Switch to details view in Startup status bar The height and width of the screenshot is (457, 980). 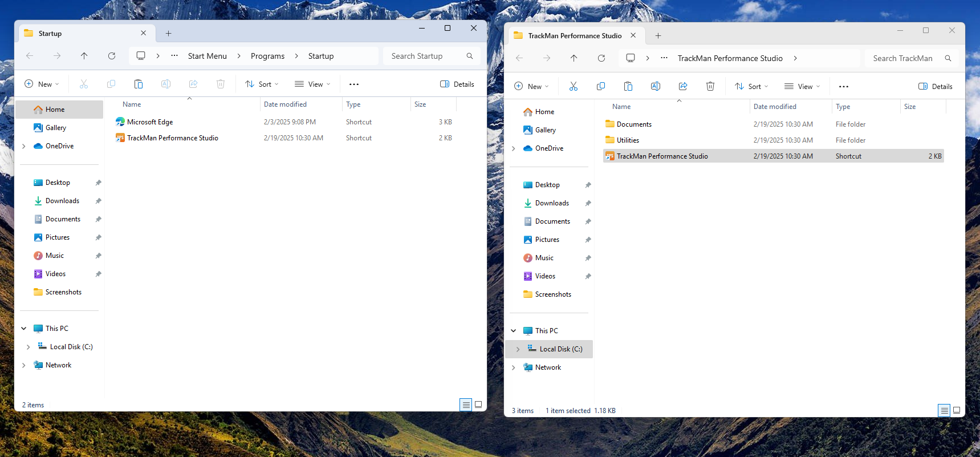(x=466, y=405)
